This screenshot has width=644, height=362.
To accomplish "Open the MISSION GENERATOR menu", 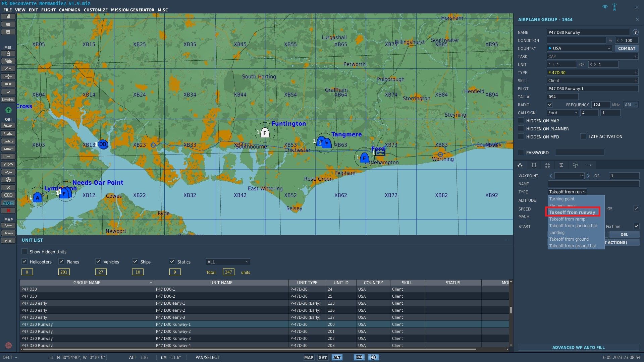I will [132, 10].
